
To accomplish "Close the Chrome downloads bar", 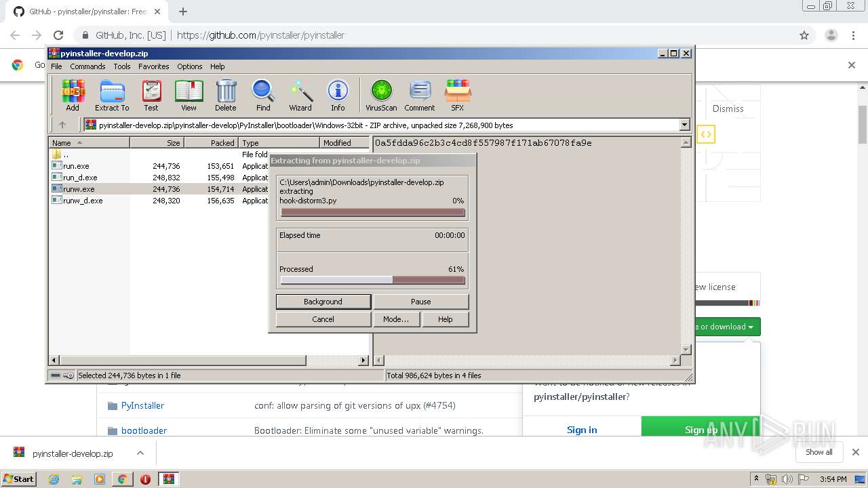I will click(x=855, y=452).
